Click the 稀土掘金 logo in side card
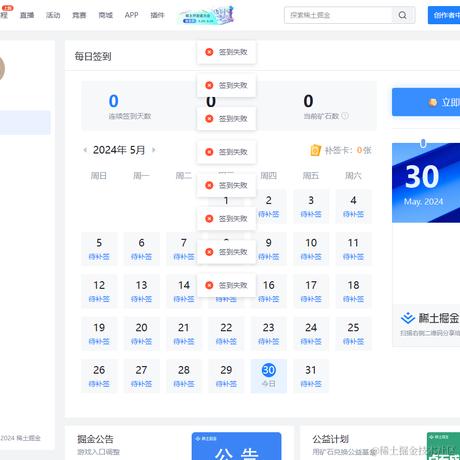The width and height of the screenshot is (460, 460). [408, 318]
